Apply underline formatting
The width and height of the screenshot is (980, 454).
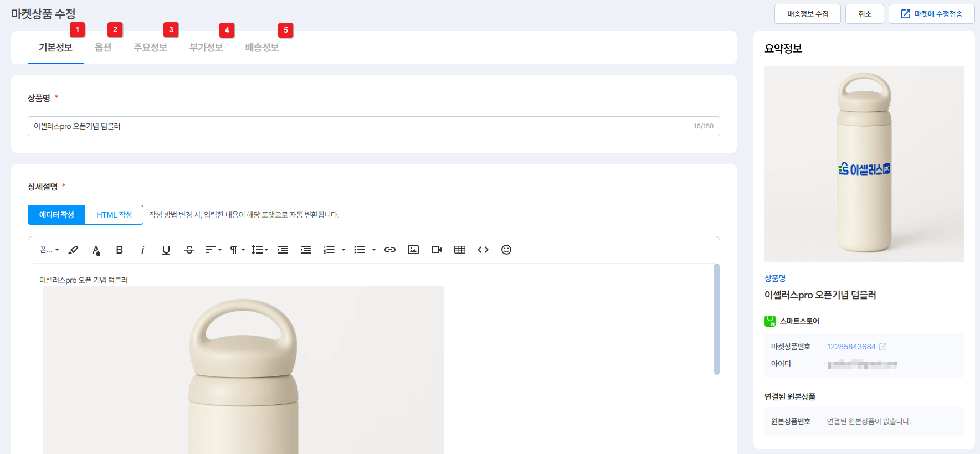pos(166,250)
